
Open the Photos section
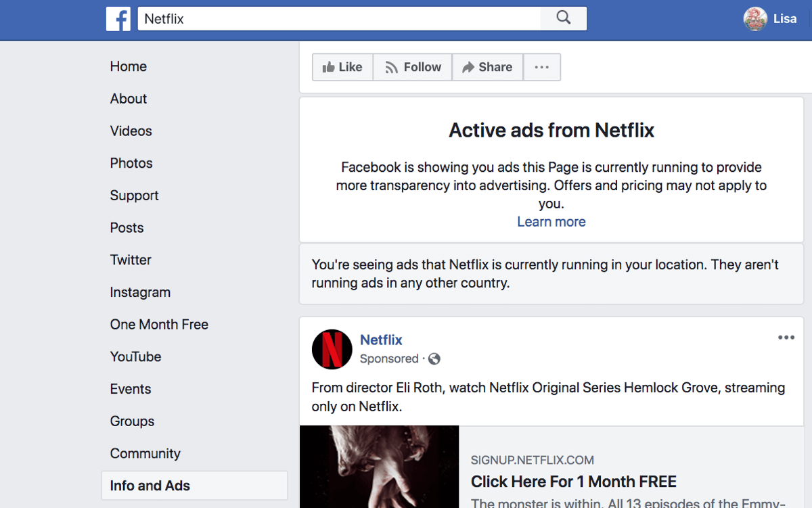tap(131, 163)
